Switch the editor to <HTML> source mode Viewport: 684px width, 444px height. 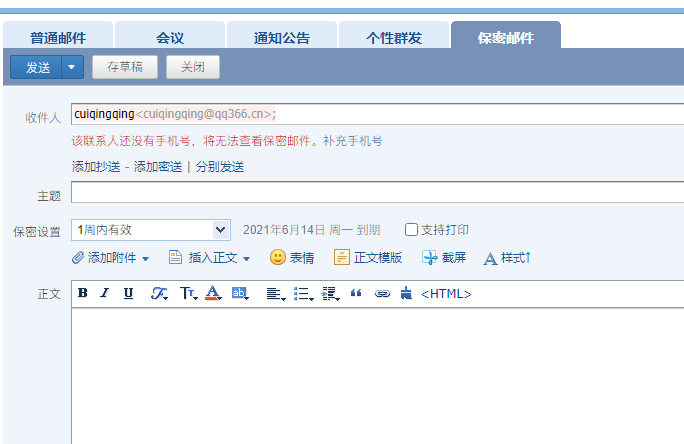point(446,294)
